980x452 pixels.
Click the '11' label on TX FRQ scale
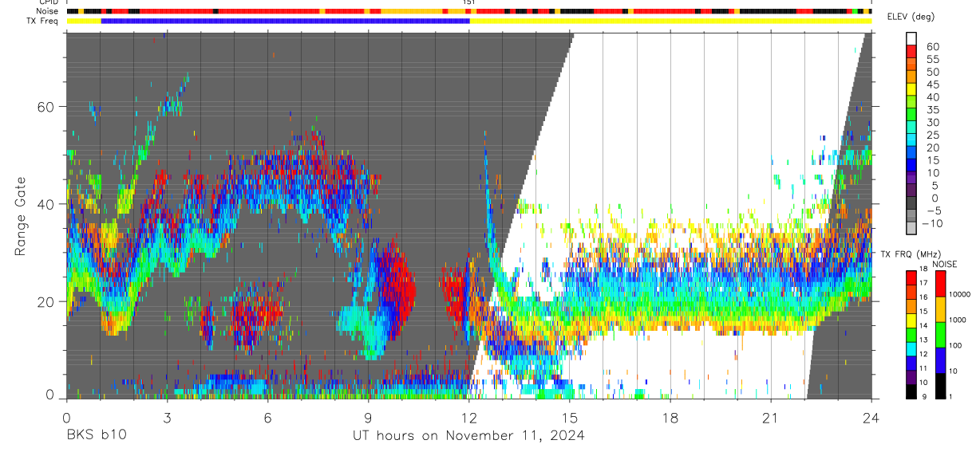point(923,369)
